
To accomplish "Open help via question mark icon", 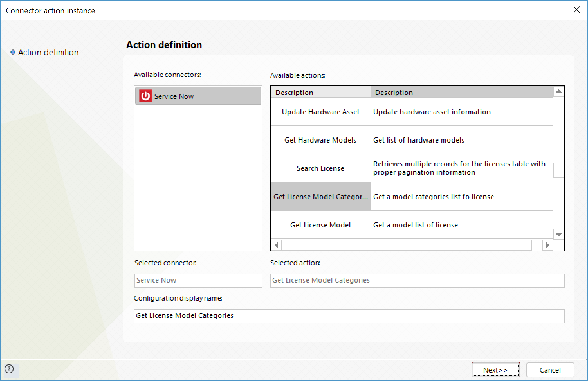I will [9, 369].
